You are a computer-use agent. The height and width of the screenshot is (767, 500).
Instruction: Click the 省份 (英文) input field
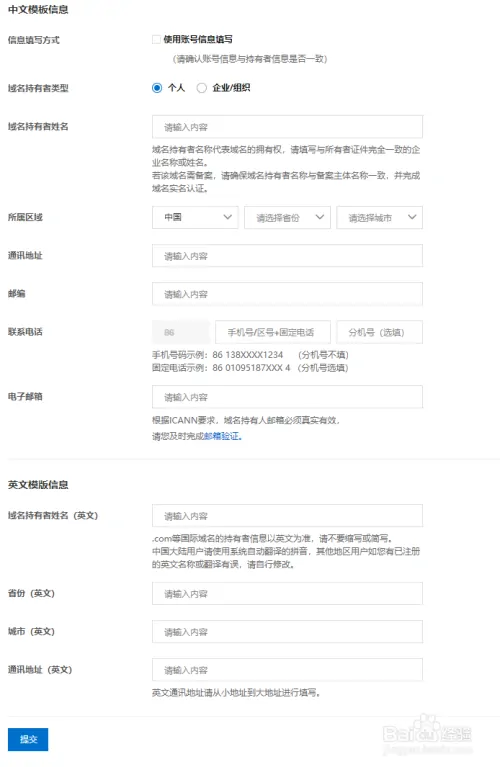287,593
